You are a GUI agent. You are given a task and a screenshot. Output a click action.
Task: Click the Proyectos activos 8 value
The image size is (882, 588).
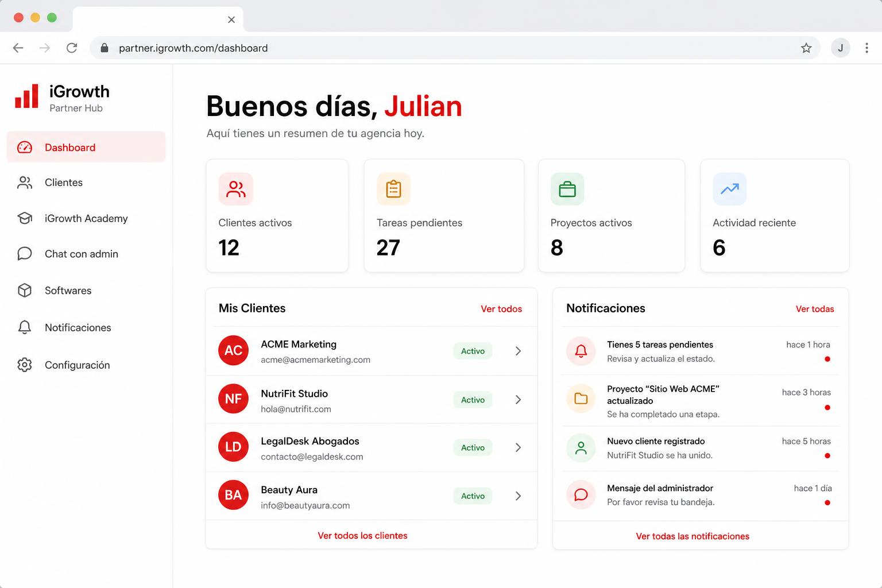[x=556, y=247]
